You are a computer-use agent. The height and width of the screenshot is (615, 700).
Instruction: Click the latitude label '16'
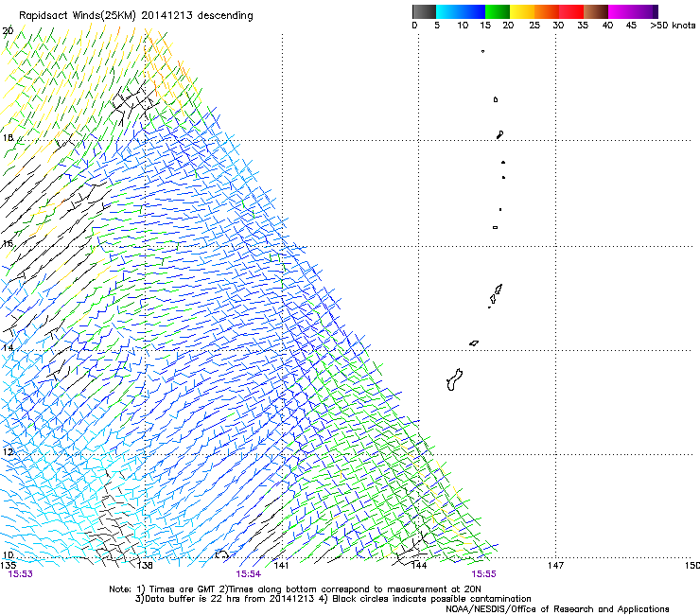pos(8,244)
